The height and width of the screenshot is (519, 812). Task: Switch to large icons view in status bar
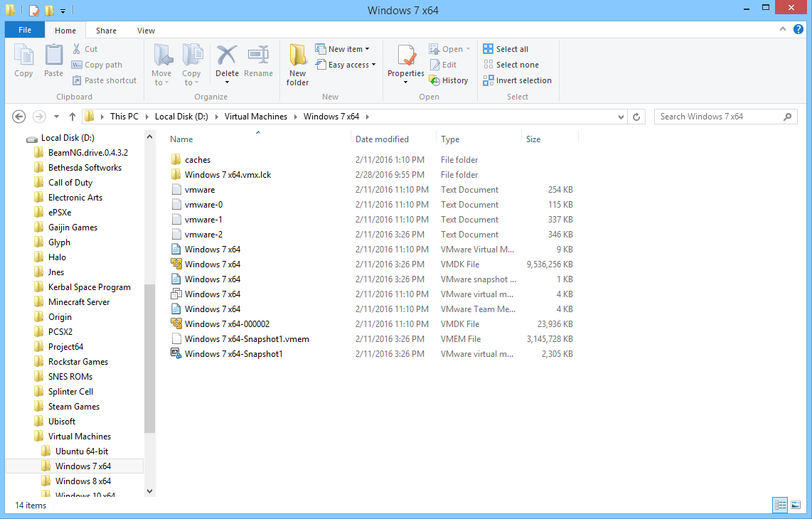coord(796,505)
